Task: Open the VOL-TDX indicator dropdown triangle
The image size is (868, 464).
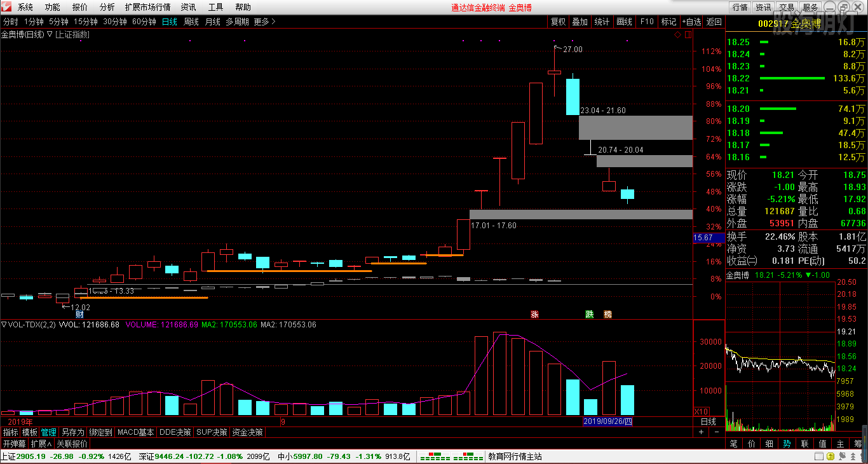Action: click(4, 325)
